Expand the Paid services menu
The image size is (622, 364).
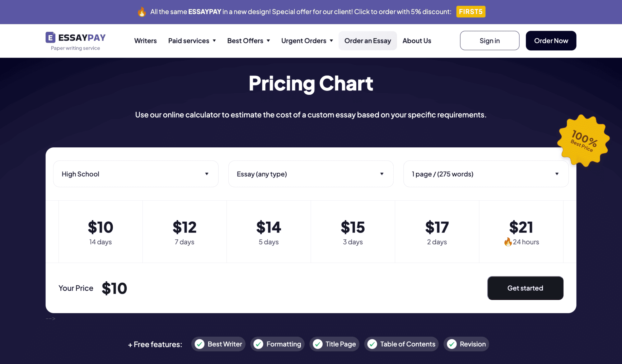[192, 41]
